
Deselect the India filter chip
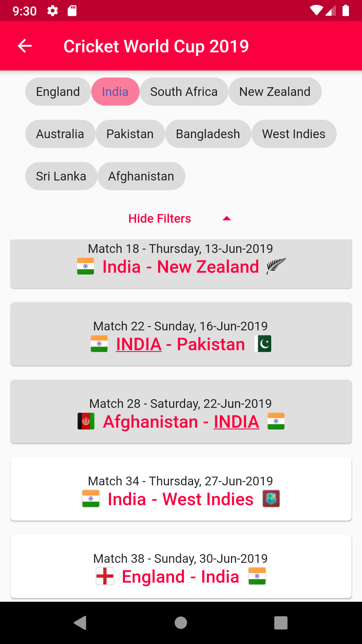click(115, 92)
